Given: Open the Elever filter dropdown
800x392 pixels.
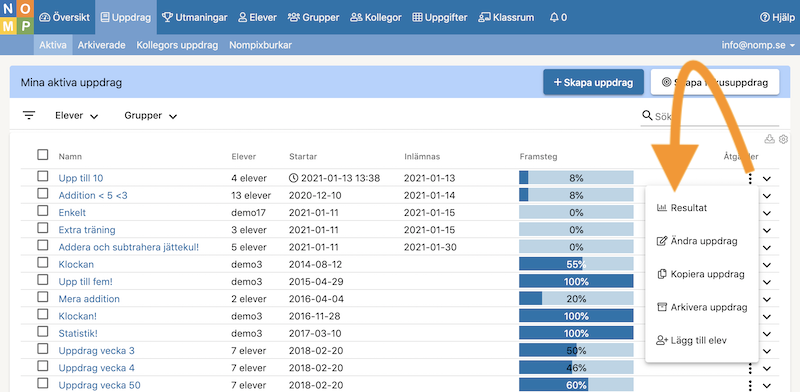Looking at the screenshot, I should click(x=77, y=116).
